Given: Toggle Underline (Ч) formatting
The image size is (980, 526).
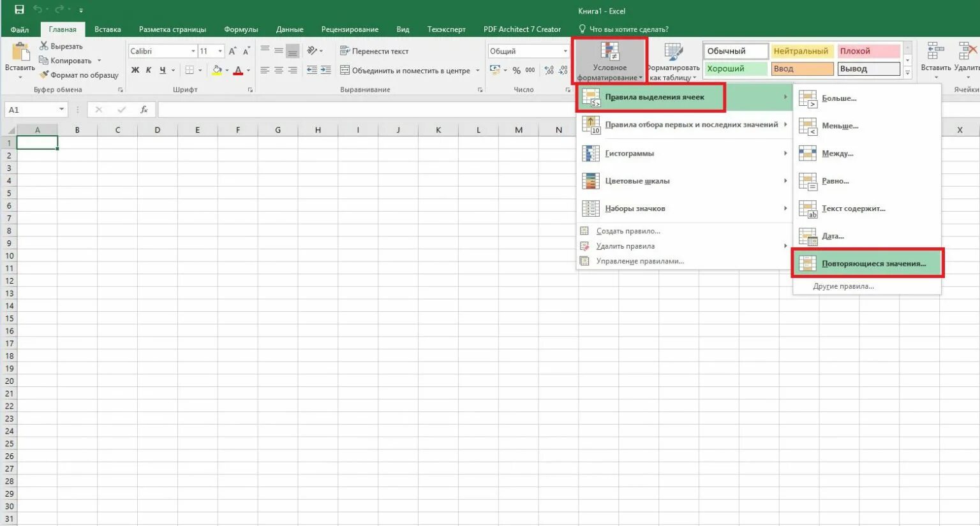Looking at the screenshot, I should pyautogui.click(x=163, y=70).
